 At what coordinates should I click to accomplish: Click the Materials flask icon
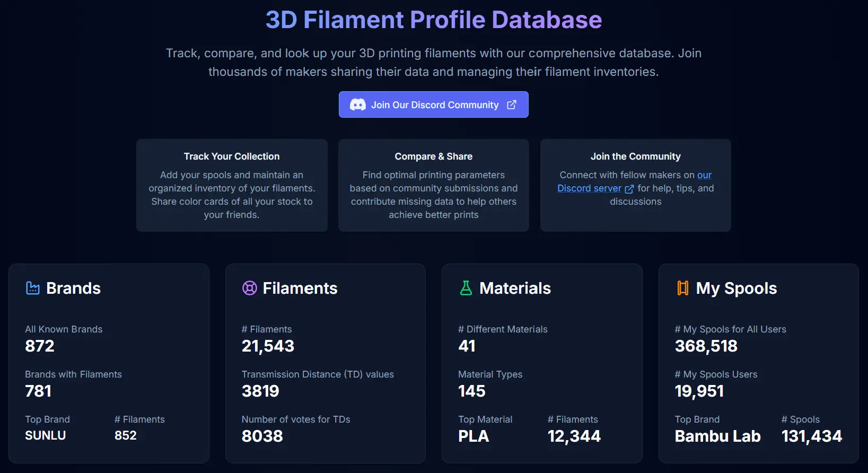[x=466, y=288]
